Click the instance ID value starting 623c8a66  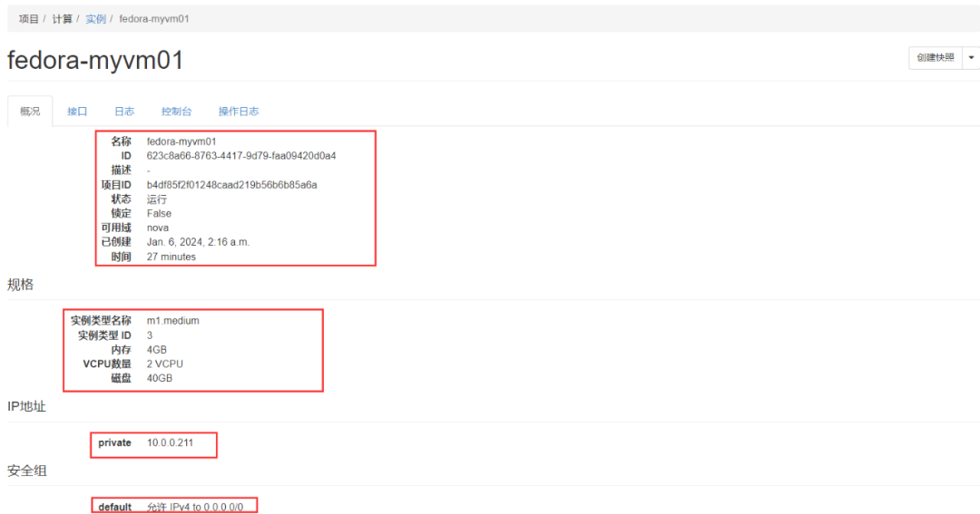click(x=241, y=156)
